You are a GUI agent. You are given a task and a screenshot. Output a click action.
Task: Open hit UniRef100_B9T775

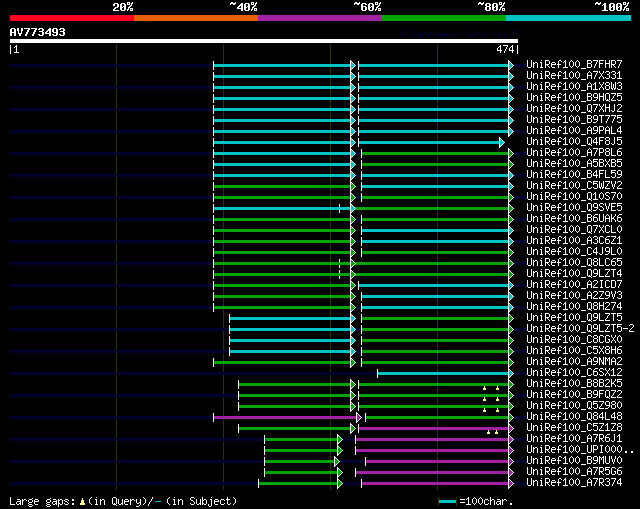[x=574, y=120]
